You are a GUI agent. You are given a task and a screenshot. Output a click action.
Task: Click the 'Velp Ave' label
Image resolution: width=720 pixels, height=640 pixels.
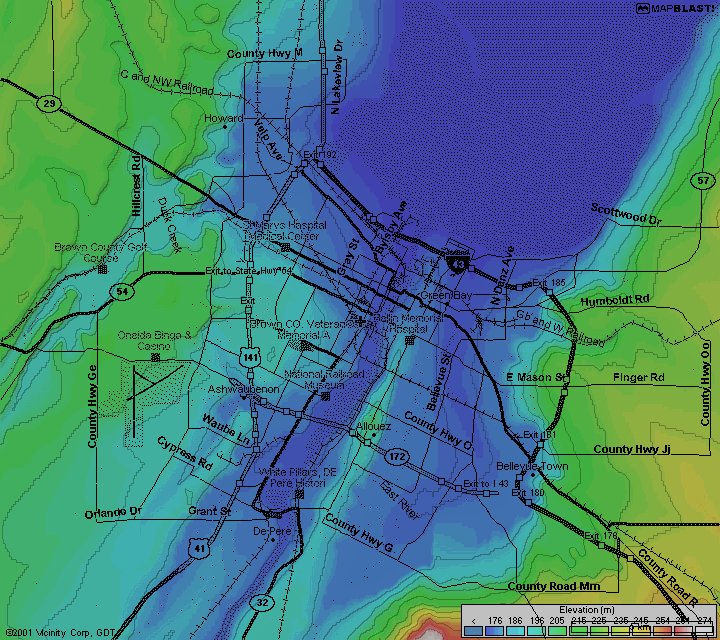pyautogui.click(x=267, y=140)
